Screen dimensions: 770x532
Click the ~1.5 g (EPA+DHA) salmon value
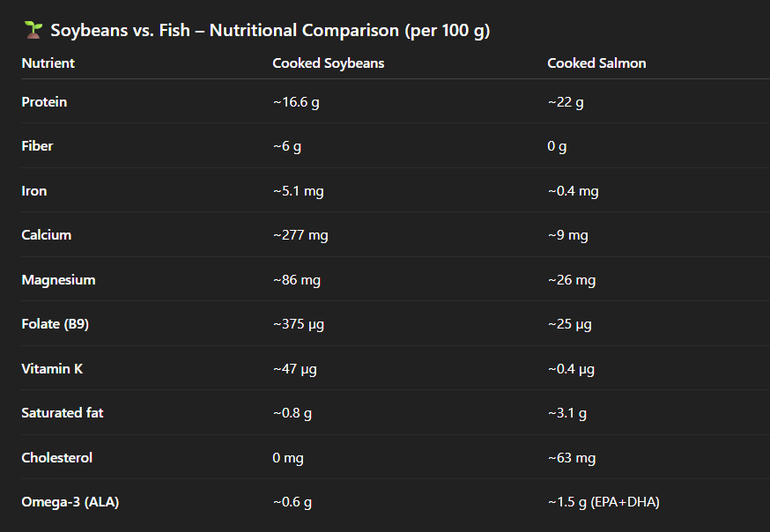603,502
